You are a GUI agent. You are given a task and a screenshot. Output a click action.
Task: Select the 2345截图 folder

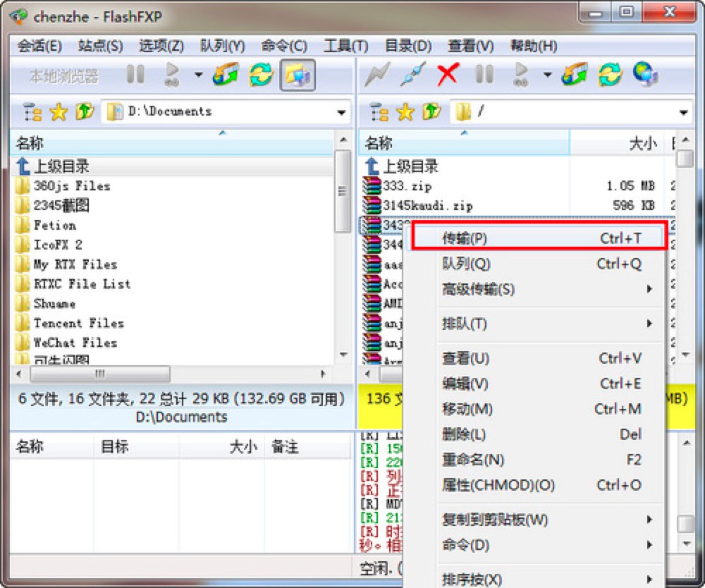52,205
